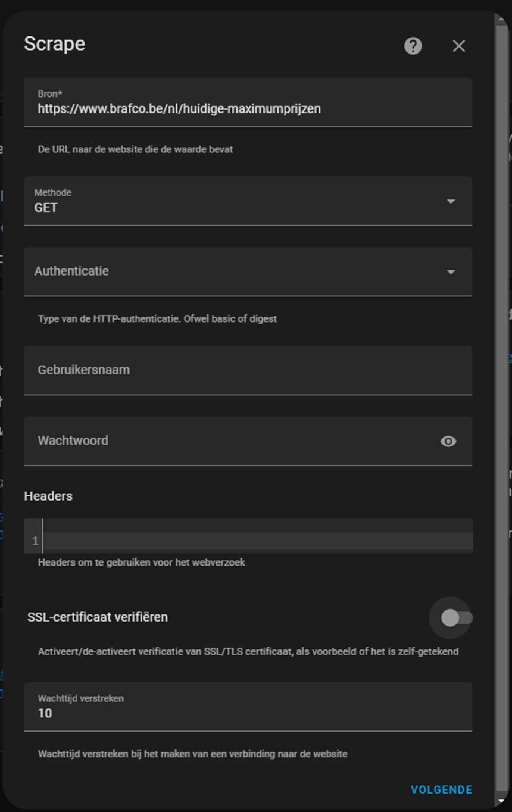Click the Authenticatie dropdown chevron icon

coord(451,271)
